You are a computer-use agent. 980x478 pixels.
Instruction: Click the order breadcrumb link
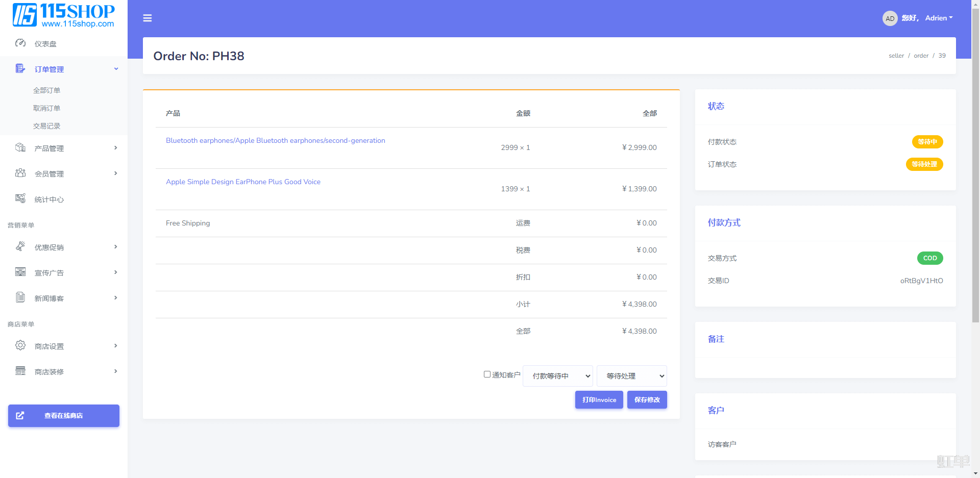click(921, 56)
